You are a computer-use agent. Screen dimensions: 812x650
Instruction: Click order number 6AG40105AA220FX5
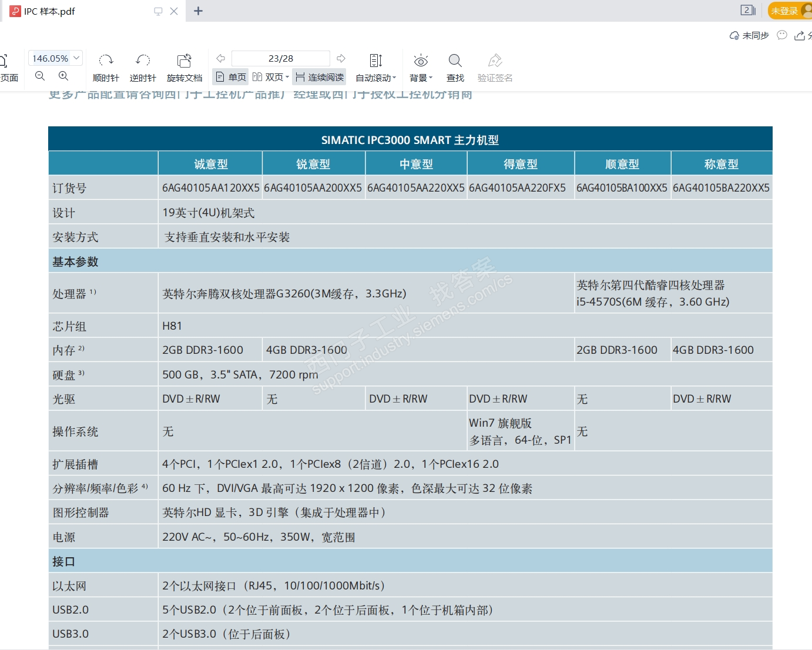(x=517, y=188)
